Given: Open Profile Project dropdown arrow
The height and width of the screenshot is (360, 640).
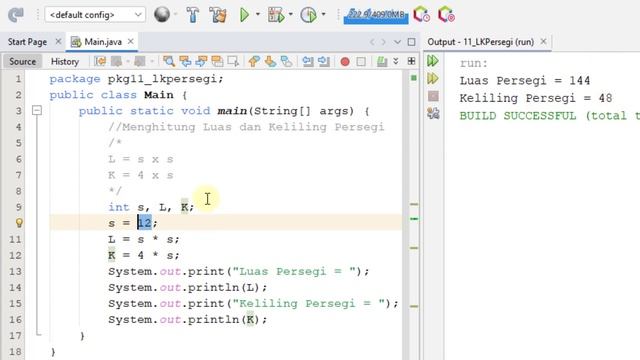Looking at the screenshot, I should coord(323,14).
